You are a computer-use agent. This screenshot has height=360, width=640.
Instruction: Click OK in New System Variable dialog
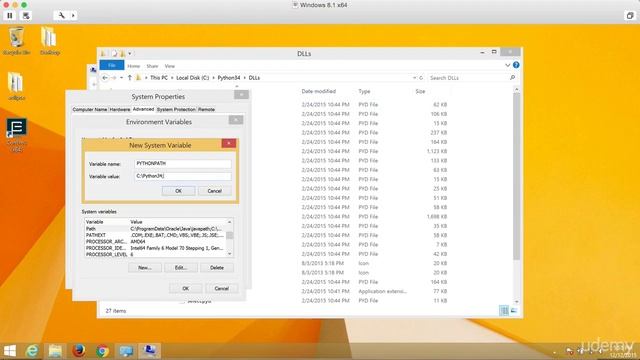(x=178, y=191)
